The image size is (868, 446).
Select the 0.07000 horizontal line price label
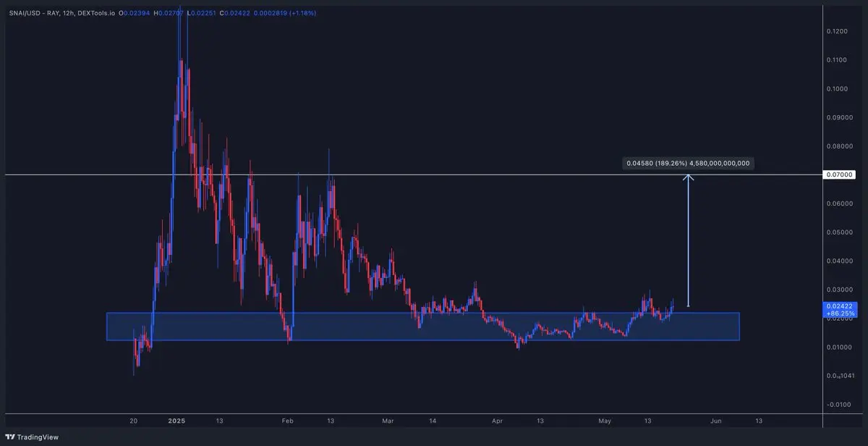point(838,174)
